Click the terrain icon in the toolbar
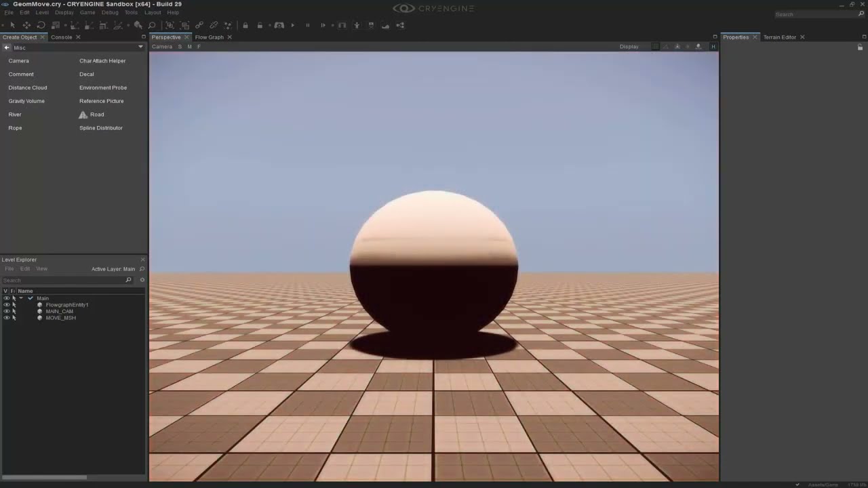This screenshot has height=488, width=868. [x=385, y=25]
